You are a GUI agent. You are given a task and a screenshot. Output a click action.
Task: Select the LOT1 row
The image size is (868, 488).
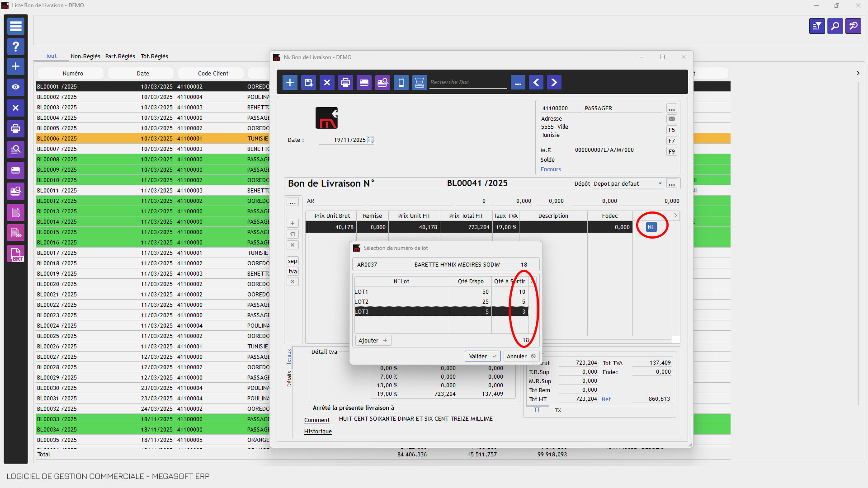(x=441, y=292)
